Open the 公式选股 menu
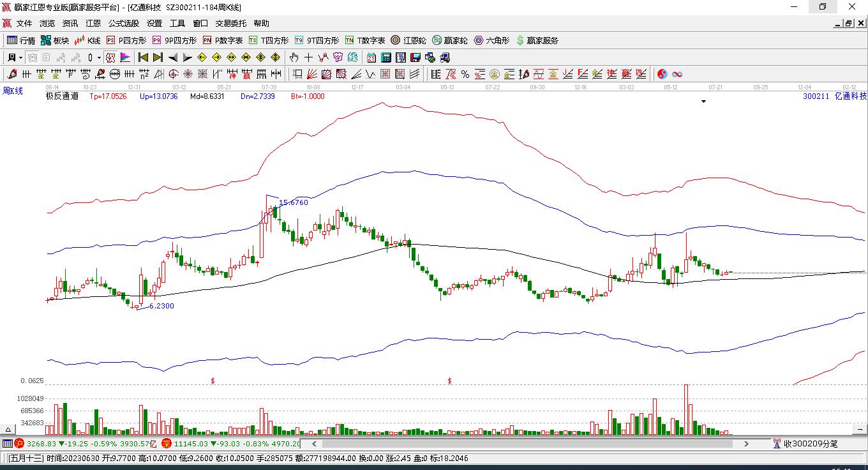 pyautogui.click(x=123, y=24)
